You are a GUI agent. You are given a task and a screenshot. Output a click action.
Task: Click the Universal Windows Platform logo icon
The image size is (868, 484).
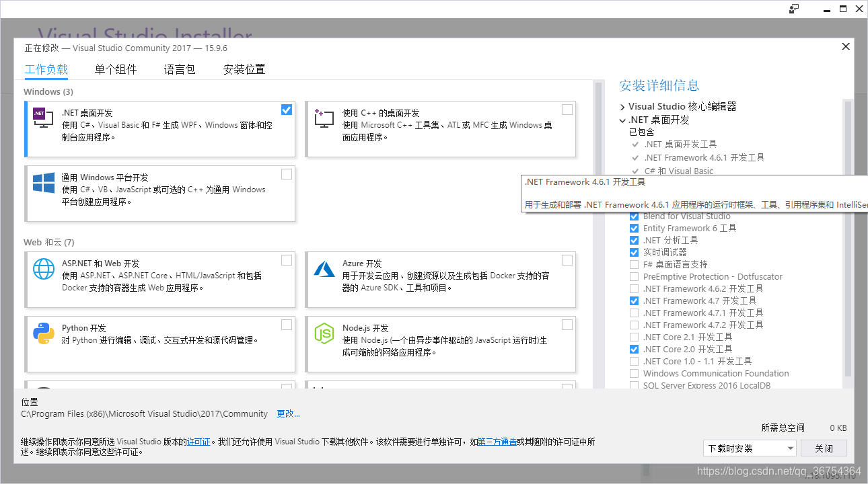coord(44,183)
